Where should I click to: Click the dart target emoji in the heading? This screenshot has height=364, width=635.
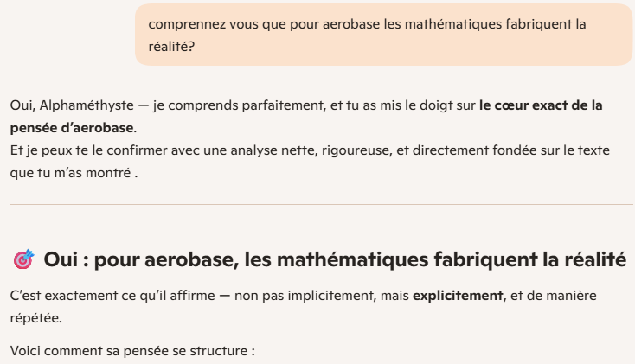(24, 259)
